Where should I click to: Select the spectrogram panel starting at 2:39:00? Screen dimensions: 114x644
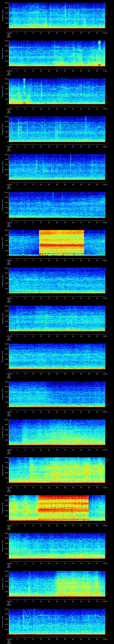coord(57,394)
